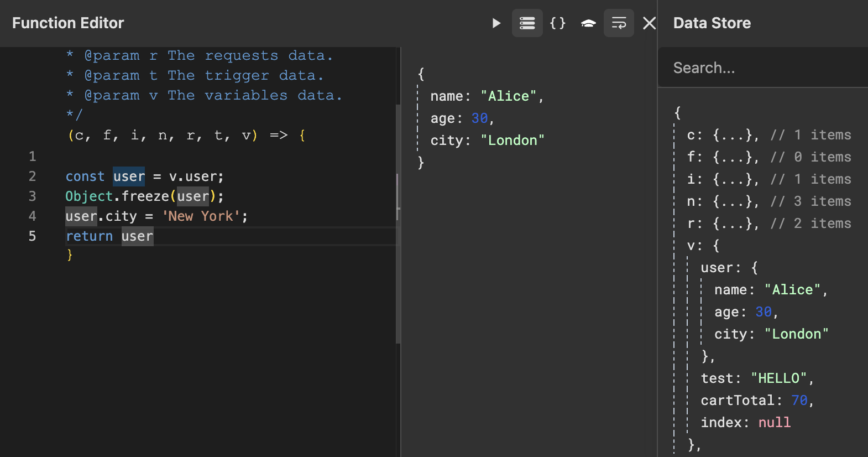Click the arrow function signature line

click(x=186, y=136)
